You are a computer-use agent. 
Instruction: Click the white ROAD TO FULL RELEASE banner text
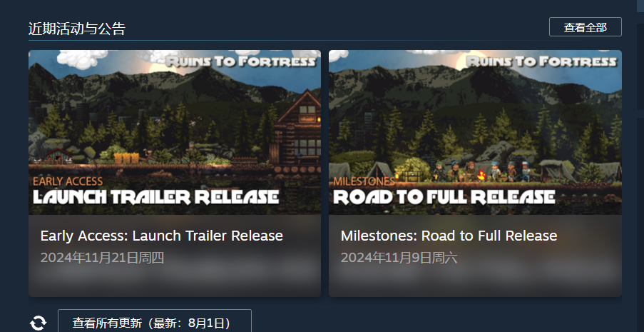[x=444, y=197]
